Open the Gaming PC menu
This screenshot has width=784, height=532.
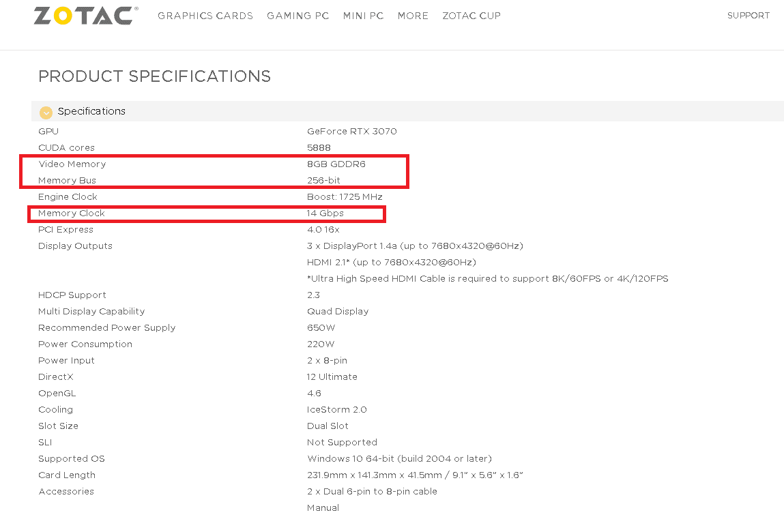297,16
